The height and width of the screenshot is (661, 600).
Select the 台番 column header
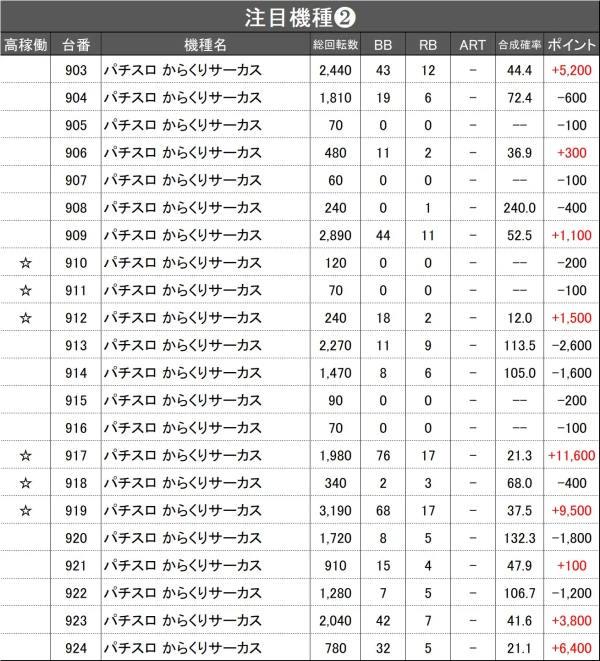click(76, 44)
